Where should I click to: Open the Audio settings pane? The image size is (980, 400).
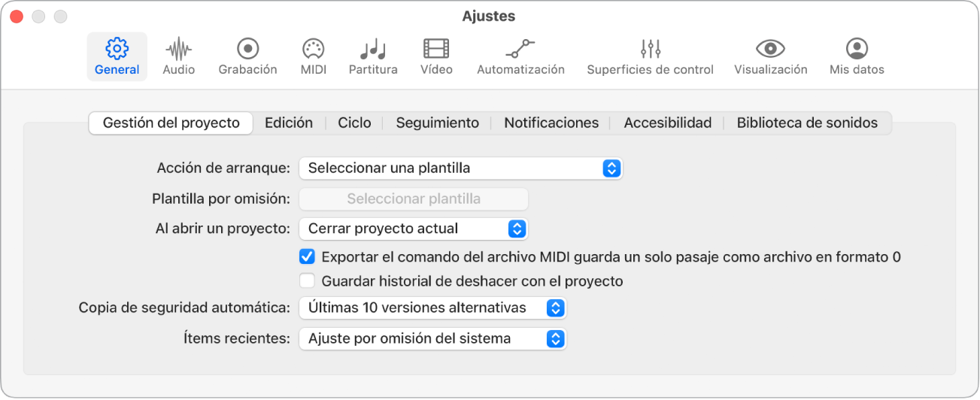point(178,56)
